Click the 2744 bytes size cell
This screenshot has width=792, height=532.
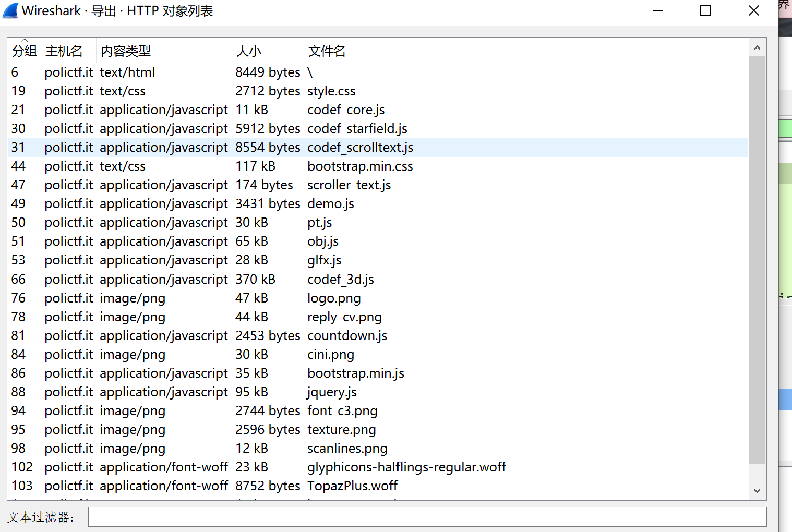(x=268, y=411)
